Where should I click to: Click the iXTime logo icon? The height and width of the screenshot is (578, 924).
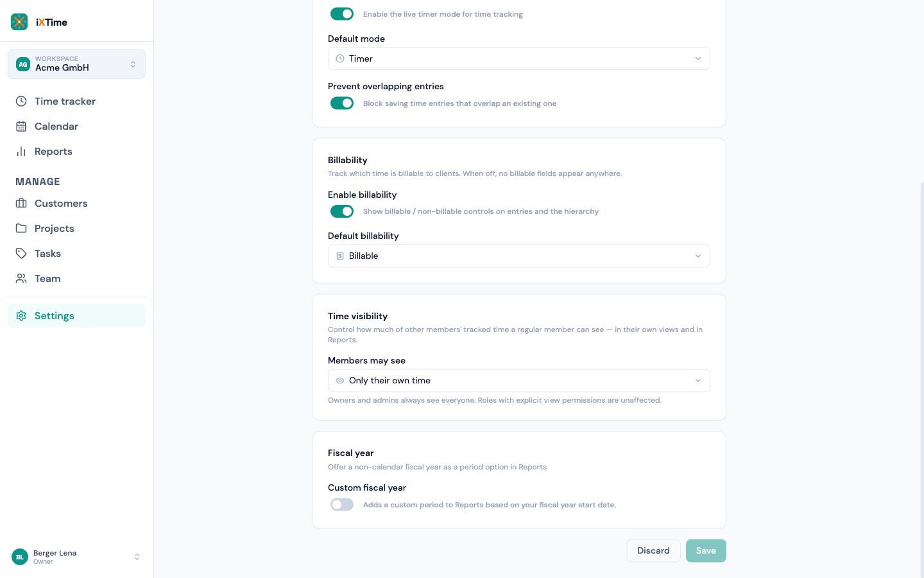(19, 22)
